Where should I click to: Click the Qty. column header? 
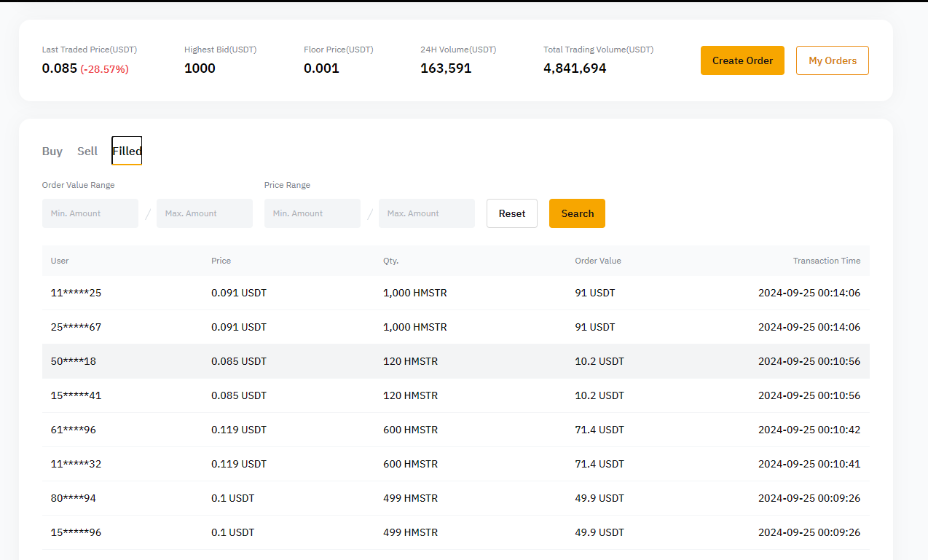pos(390,261)
